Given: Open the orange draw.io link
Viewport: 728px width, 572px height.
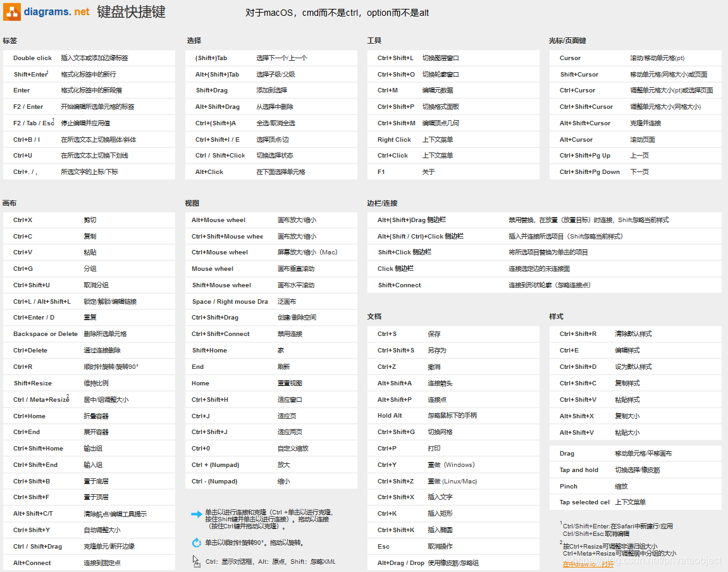Looking at the screenshot, I should click(x=588, y=564).
